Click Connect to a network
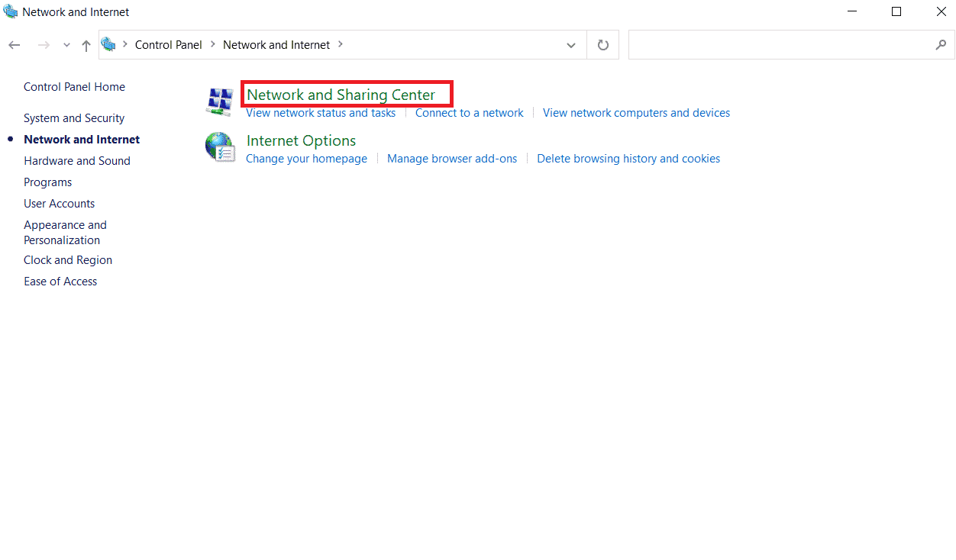Viewport: 956px width, 560px height. click(469, 112)
